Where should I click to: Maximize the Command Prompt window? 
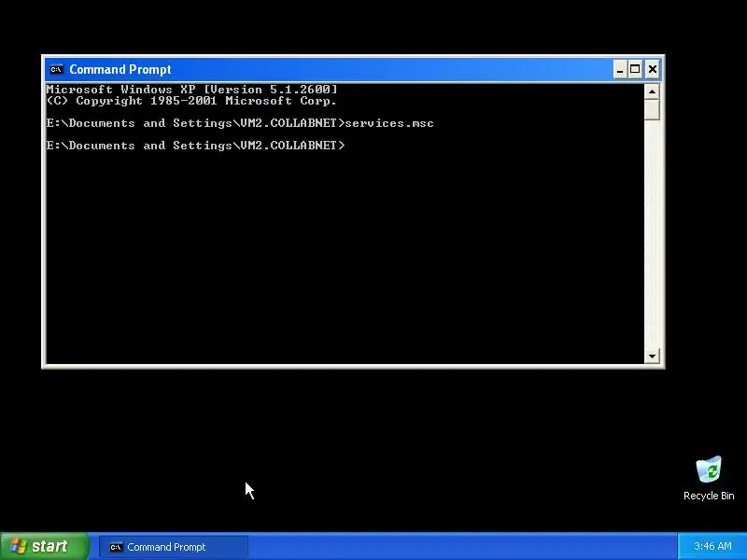point(635,69)
